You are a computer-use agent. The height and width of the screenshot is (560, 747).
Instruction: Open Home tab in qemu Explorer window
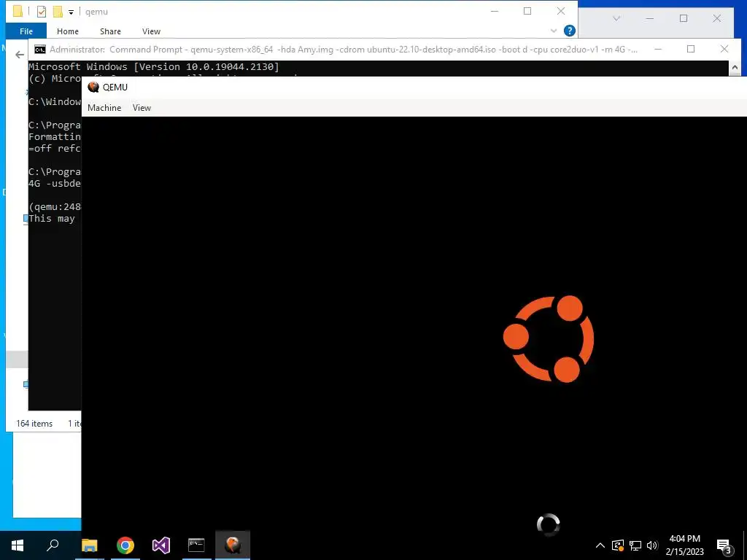coord(68,31)
